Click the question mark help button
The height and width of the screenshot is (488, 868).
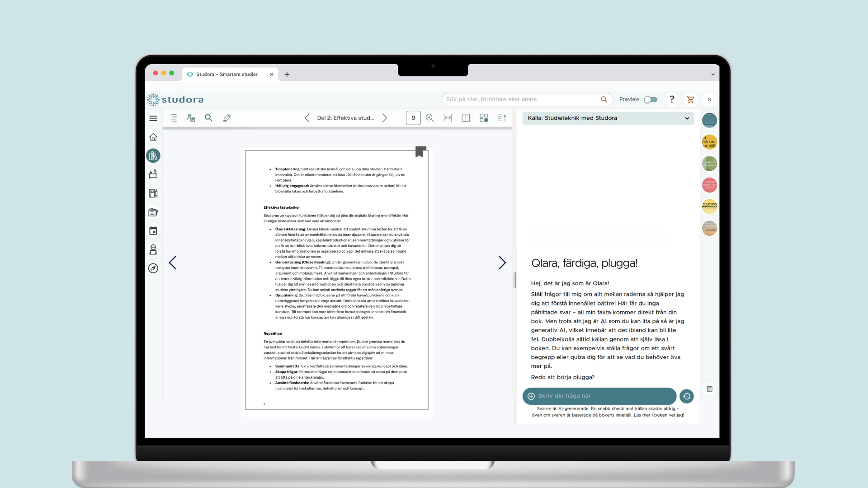[x=672, y=99]
